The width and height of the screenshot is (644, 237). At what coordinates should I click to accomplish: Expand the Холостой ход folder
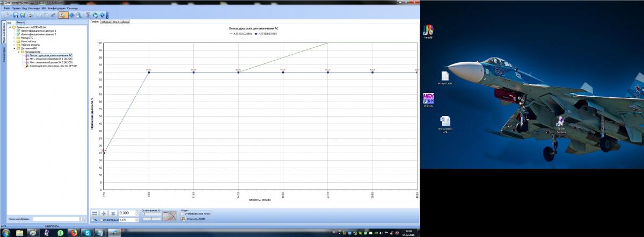tap(14, 41)
